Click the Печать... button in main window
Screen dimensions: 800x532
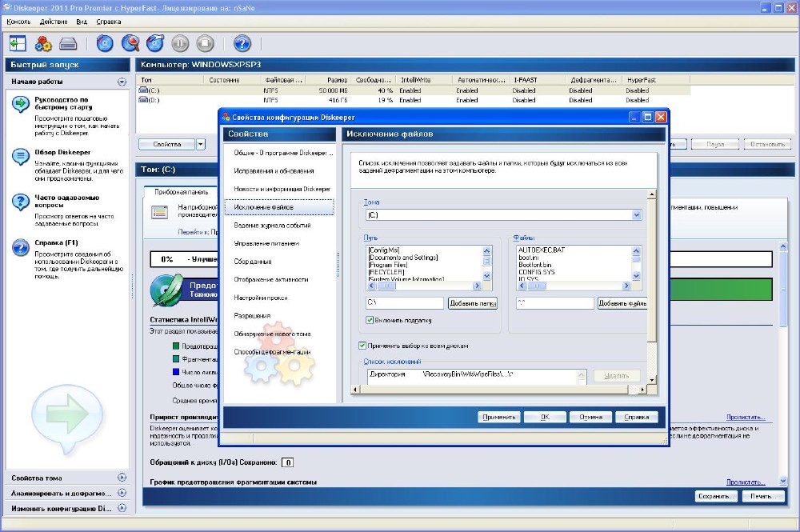pyautogui.click(x=763, y=496)
